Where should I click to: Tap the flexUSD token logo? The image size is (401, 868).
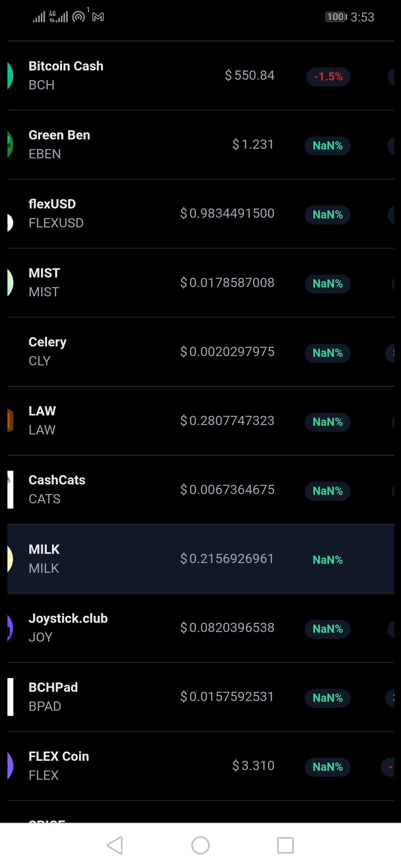pyautogui.click(x=10, y=223)
